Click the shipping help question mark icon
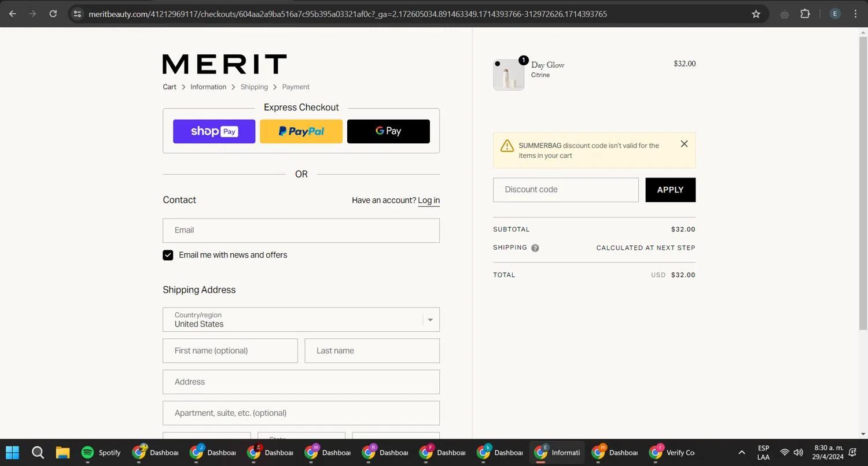The width and height of the screenshot is (868, 466). point(535,248)
